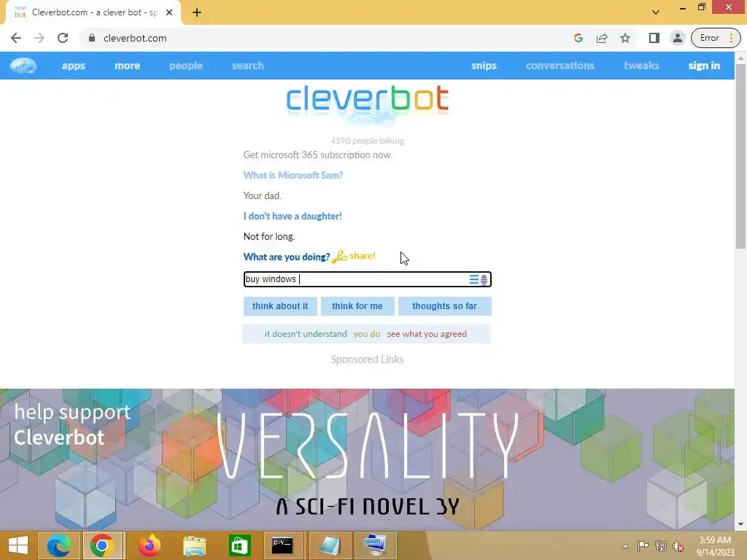This screenshot has width=747, height=560.
Task: Click the message 'Not for long.'
Action: click(x=269, y=237)
